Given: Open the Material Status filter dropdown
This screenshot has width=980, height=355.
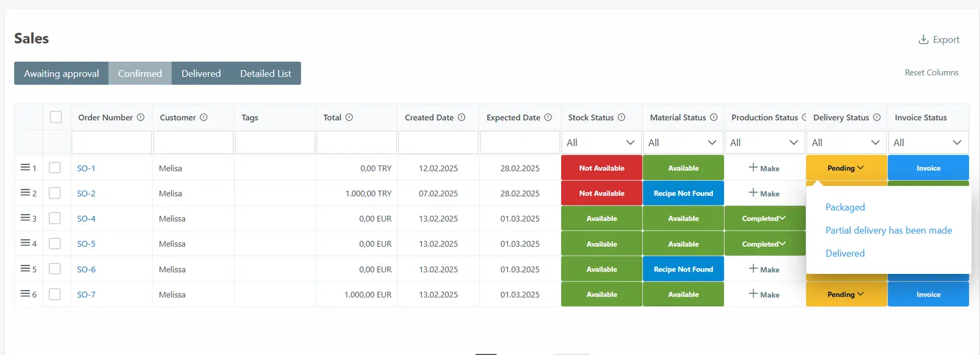Looking at the screenshot, I should (683, 142).
